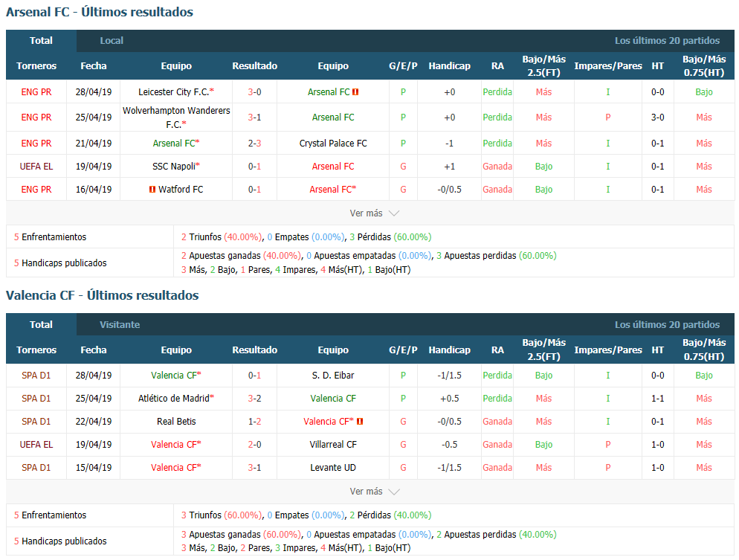The height and width of the screenshot is (560, 739).
Task: Click UEFA EL in the SSC Napoli row
Action: (x=36, y=167)
